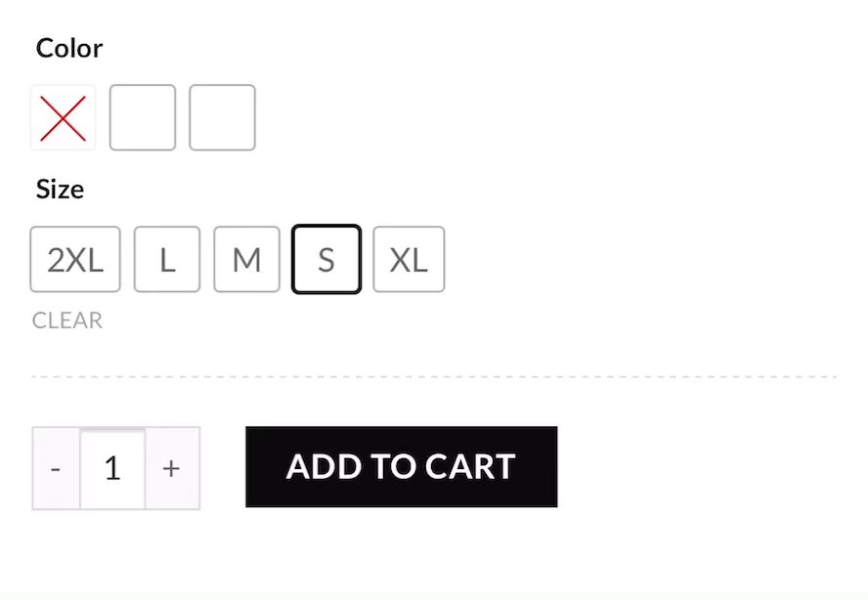868x600 pixels.
Task: Select size 2XL
Action: [75, 260]
